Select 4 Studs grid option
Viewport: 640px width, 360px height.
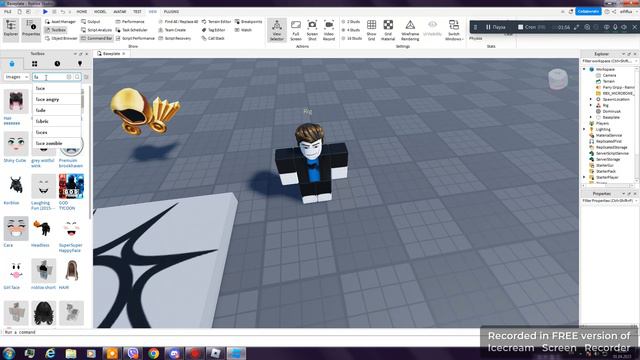point(351,30)
